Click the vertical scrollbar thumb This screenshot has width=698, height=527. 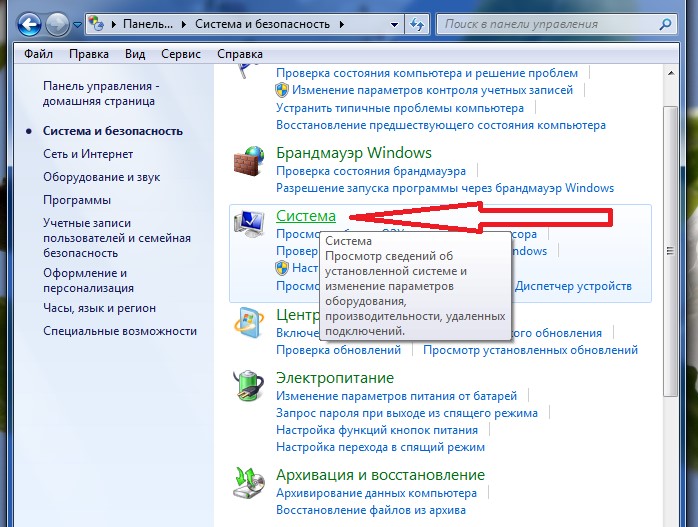coord(670,251)
